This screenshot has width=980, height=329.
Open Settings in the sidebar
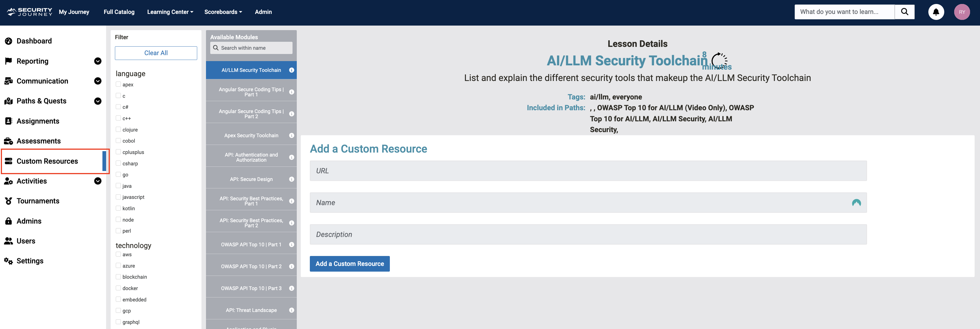pyautogui.click(x=30, y=261)
